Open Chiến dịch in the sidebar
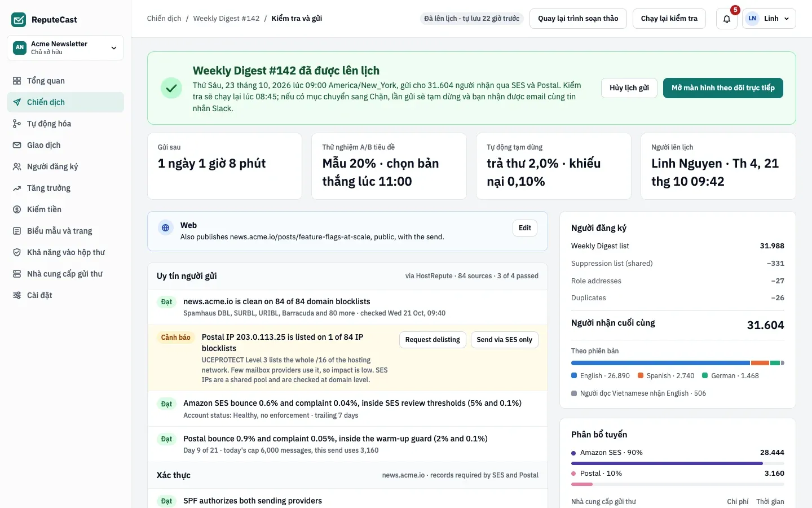 tap(65, 102)
